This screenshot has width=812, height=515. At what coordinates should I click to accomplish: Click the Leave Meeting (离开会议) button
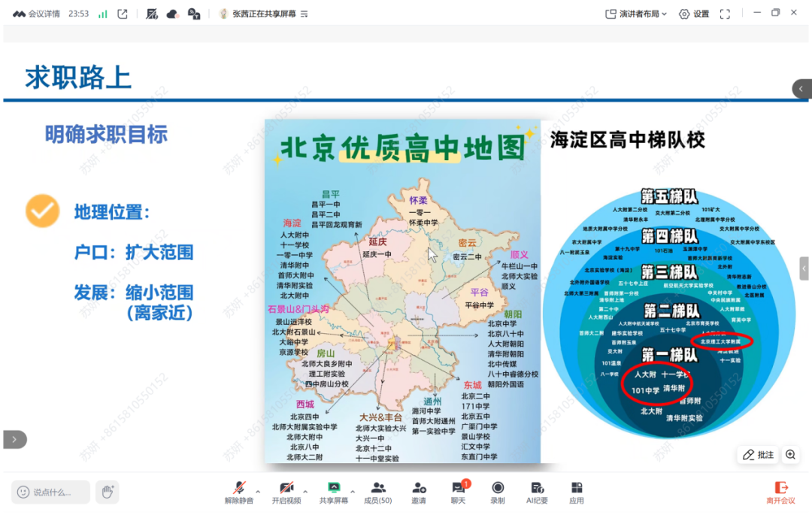pyautogui.click(x=780, y=492)
